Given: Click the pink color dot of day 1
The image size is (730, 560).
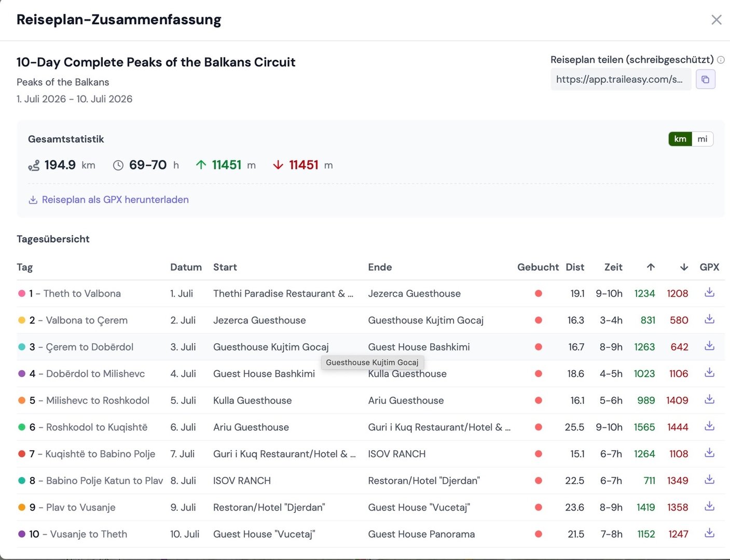Looking at the screenshot, I should pos(22,293).
